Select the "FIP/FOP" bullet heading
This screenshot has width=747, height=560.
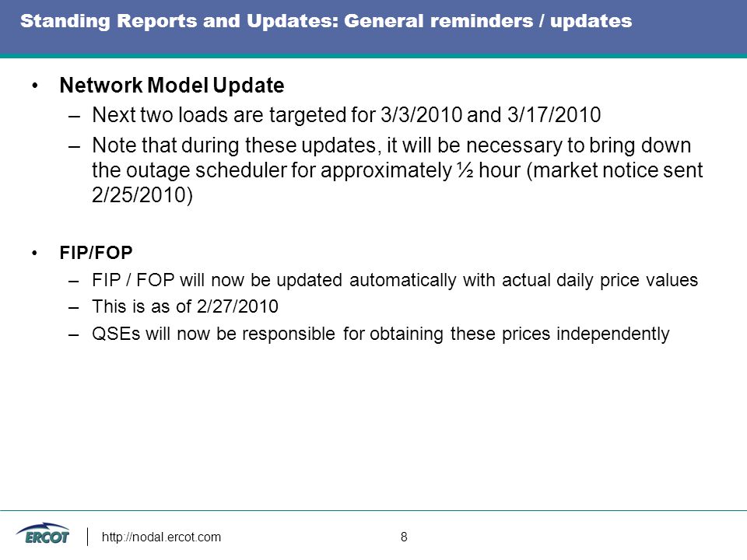(96, 253)
